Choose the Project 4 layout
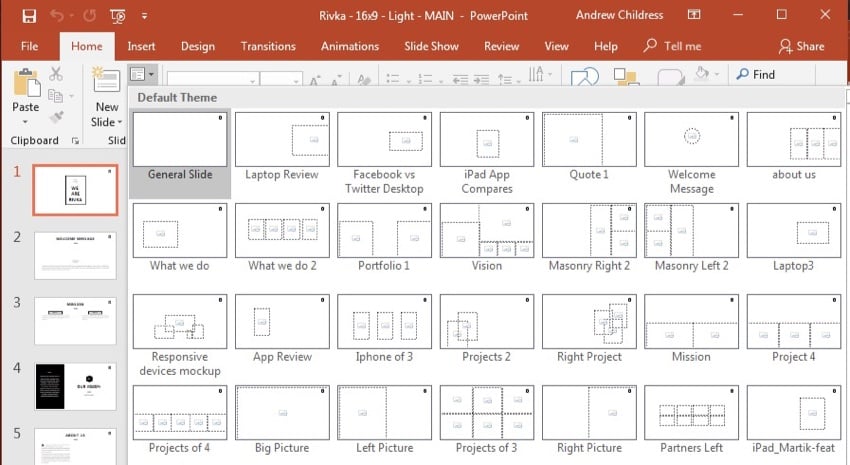 tap(794, 328)
